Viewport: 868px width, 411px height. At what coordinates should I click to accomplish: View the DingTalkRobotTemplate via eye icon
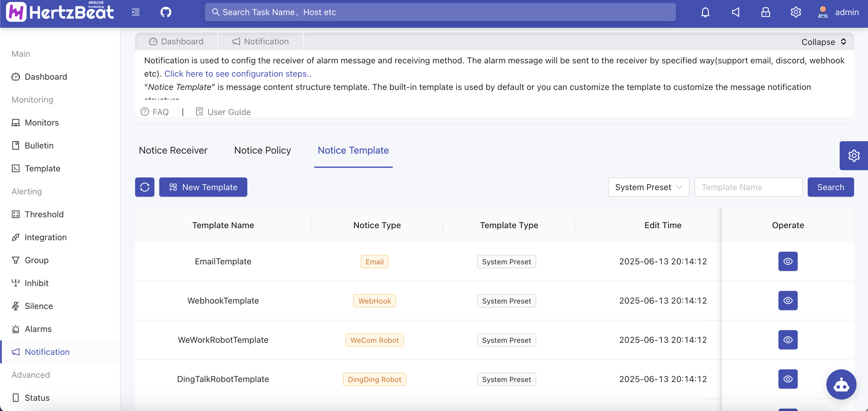click(x=788, y=379)
